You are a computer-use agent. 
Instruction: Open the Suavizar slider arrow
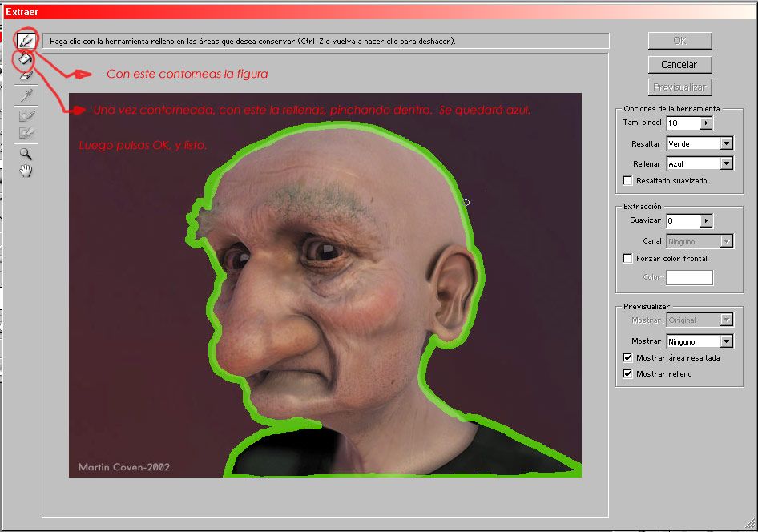(706, 221)
